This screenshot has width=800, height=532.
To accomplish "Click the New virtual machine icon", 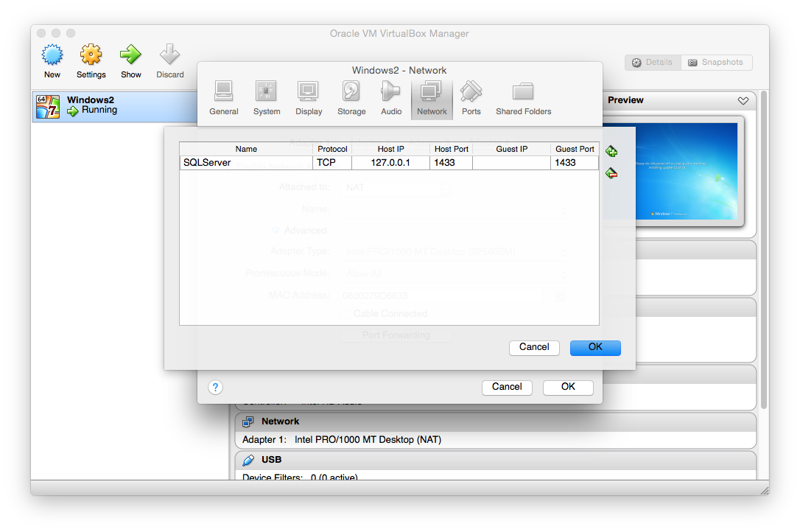I will pos(52,55).
